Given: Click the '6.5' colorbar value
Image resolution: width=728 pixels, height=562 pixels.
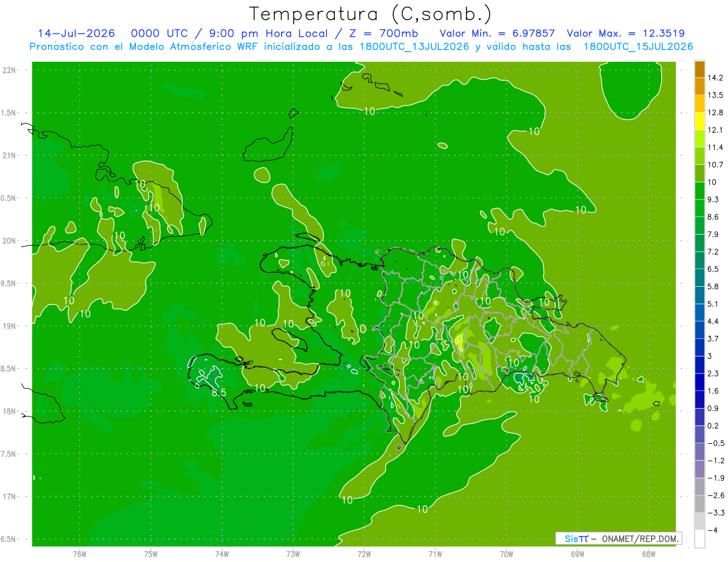Looking at the screenshot, I should [x=713, y=269].
